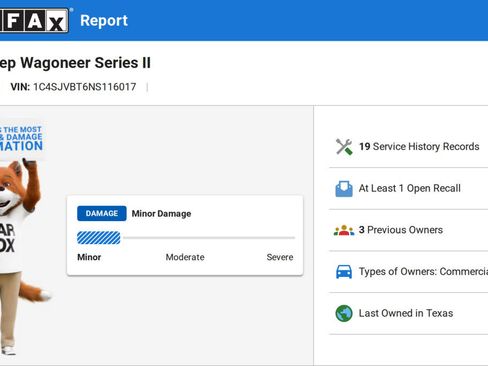Click the CARFAX logo in header
This screenshot has width=488, height=366.
tap(34, 21)
